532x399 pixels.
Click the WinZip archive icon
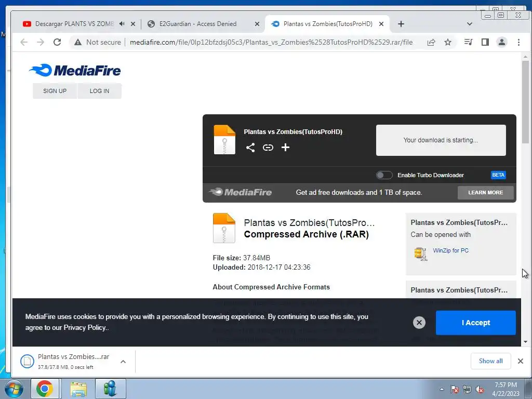click(x=421, y=254)
